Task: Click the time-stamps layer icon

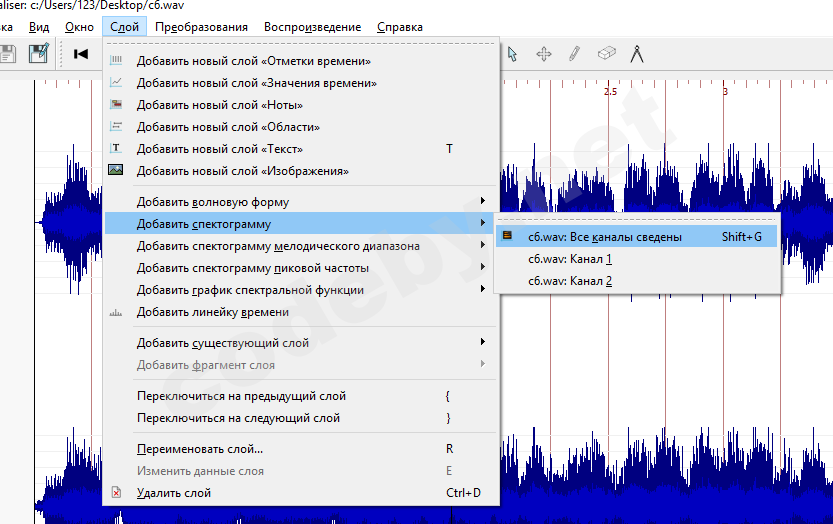Action: coord(116,60)
